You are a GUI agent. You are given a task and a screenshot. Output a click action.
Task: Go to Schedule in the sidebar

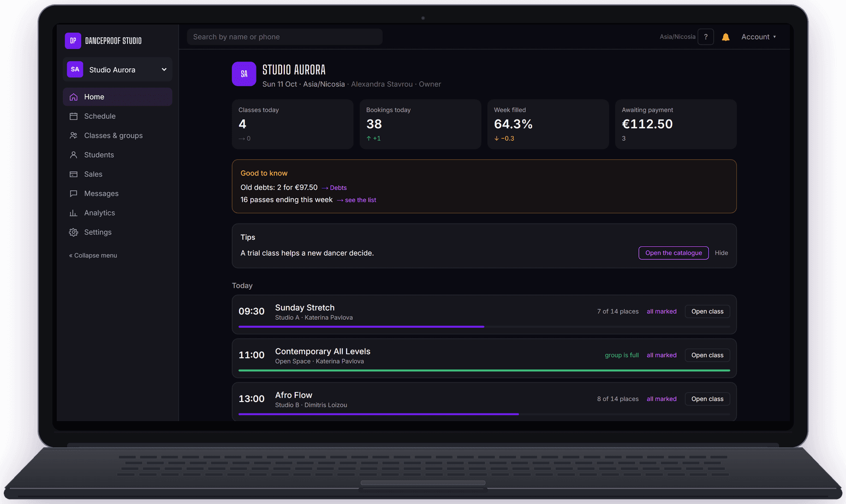(x=117, y=116)
